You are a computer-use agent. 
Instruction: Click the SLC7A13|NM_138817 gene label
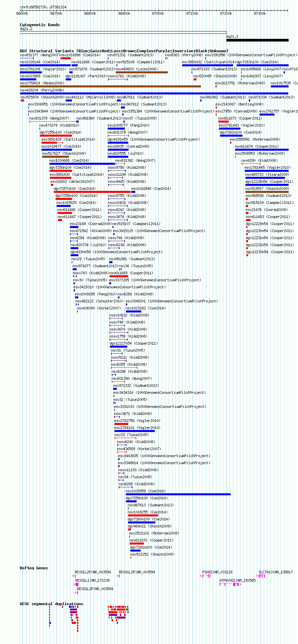point(276,572)
